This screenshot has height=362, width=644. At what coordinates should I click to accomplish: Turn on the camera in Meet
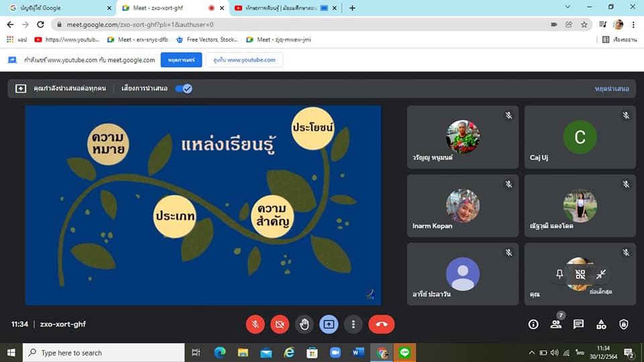[280, 324]
